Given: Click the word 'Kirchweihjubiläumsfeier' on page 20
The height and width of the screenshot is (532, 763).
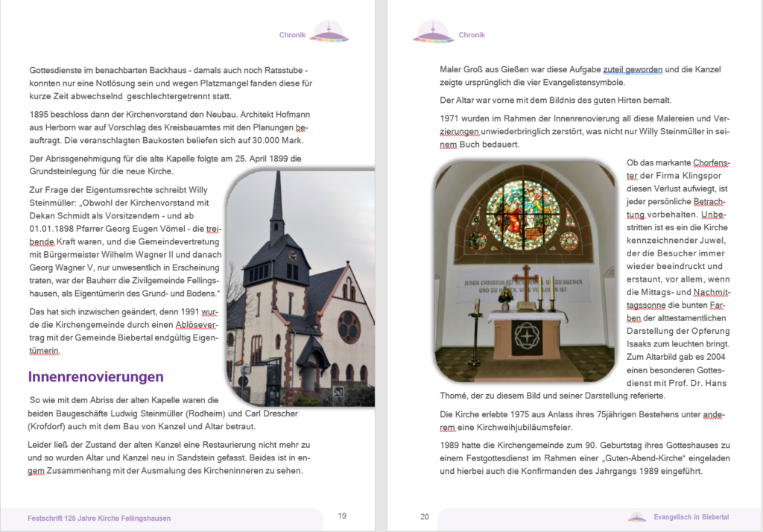Looking at the screenshot, I should [x=525, y=428].
